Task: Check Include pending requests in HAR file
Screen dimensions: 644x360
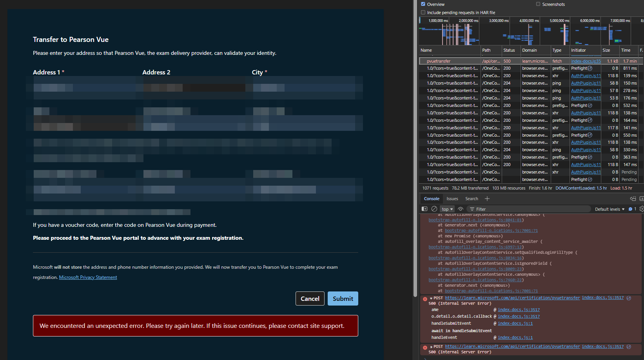Action: point(423,12)
